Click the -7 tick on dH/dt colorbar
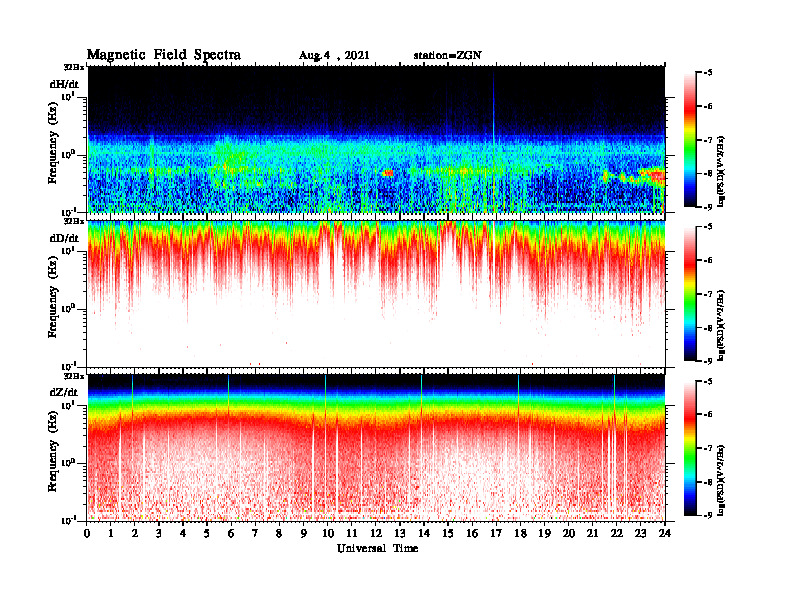The image size is (792, 612). click(x=707, y=140)
